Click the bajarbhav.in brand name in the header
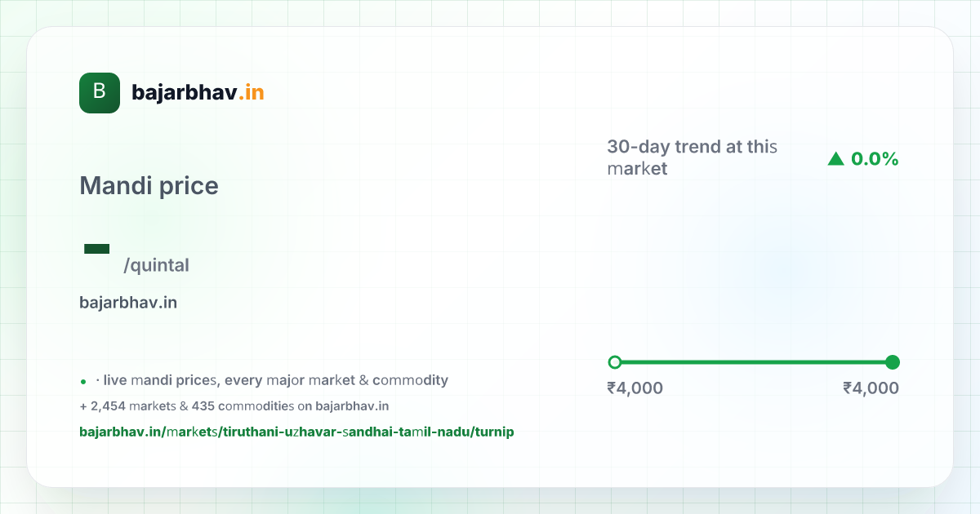The height and width of the screenshot is (514, 980). [x=198, y=93]
